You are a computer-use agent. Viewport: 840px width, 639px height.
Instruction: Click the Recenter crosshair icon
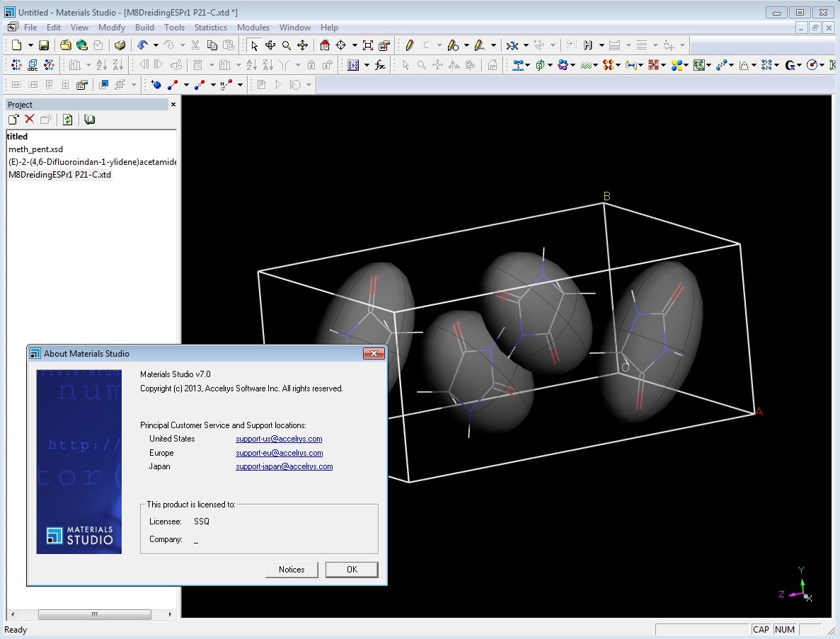click(340, 45)
